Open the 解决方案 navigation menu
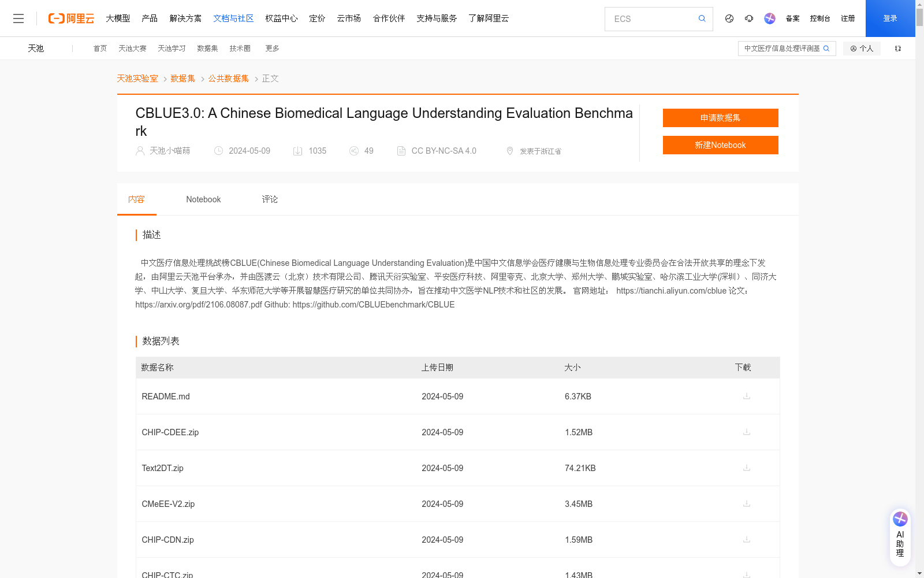Image resolution: width=924 pixels, height=578 pixels. click(x=186, y=18)
